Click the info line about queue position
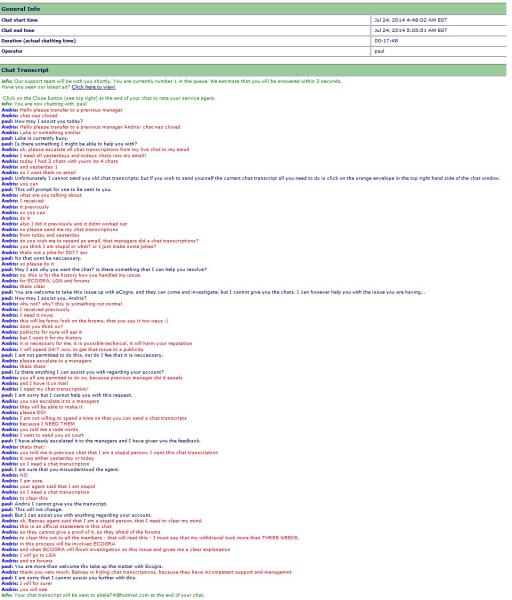The width and height of the screenshot is (512, 600). (171, 81)
